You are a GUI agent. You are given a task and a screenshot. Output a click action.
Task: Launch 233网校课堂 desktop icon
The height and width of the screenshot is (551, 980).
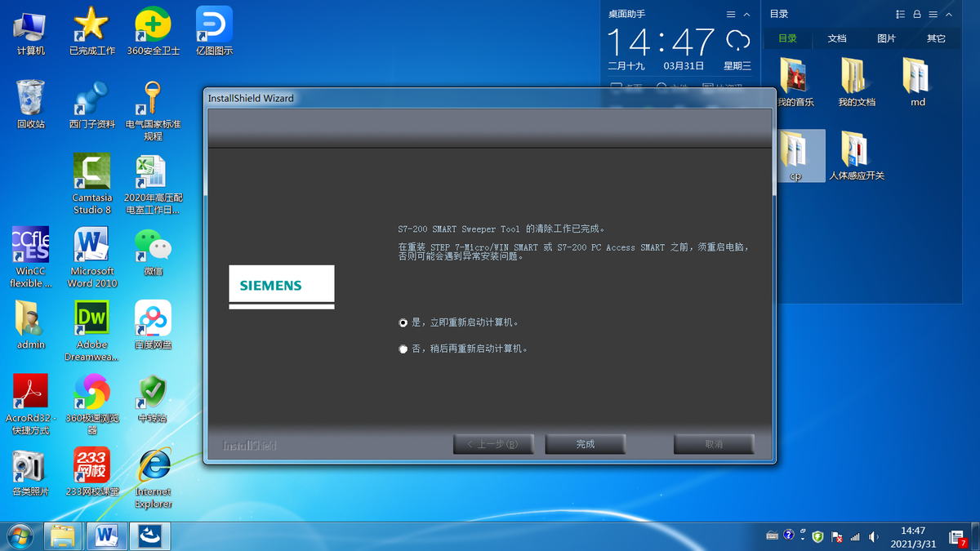[91, 472]
